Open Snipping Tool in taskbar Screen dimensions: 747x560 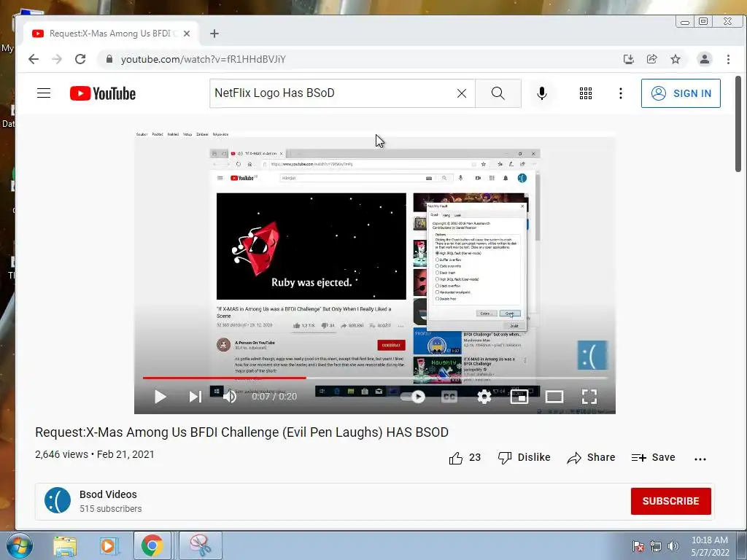pyautogui.click(x=201, y=545)
